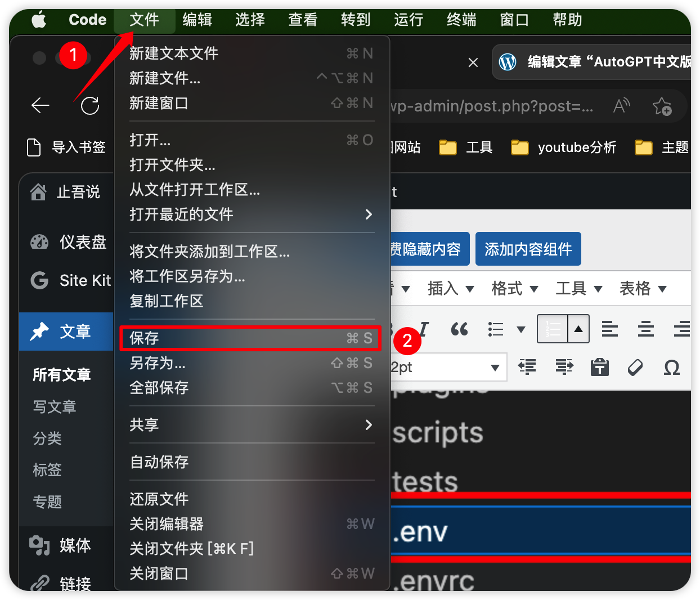Toggle bulleted list in editor
Image resolution: width=700 pixels, height=600 pixels.
(x=496, y=329)
